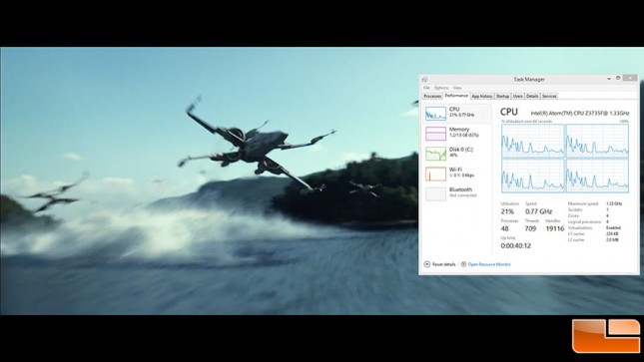The width and height of the screenshot is (644, 362).
Task: Open the Options menu
Action: (441, 88)
